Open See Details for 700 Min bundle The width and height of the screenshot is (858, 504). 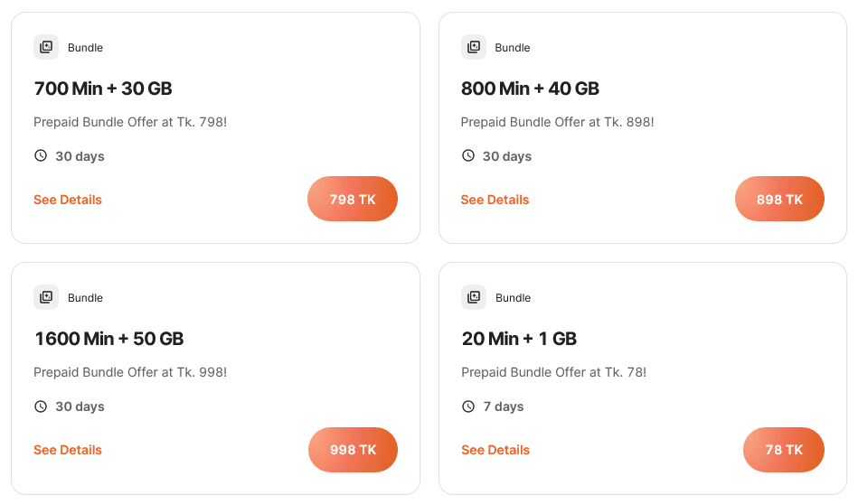tap(68, 200)
